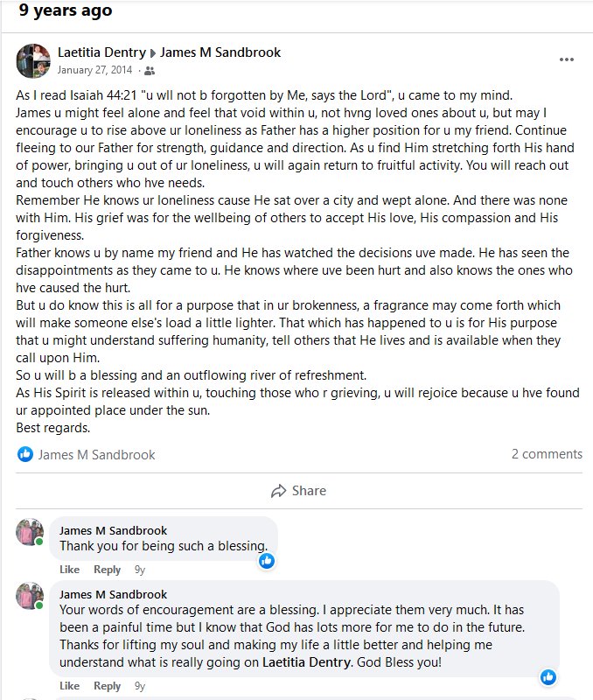The width and height of the screenshot is (593, 700).
Task: Click like reaction badge on second comment
Action: [x=548, y=676]
